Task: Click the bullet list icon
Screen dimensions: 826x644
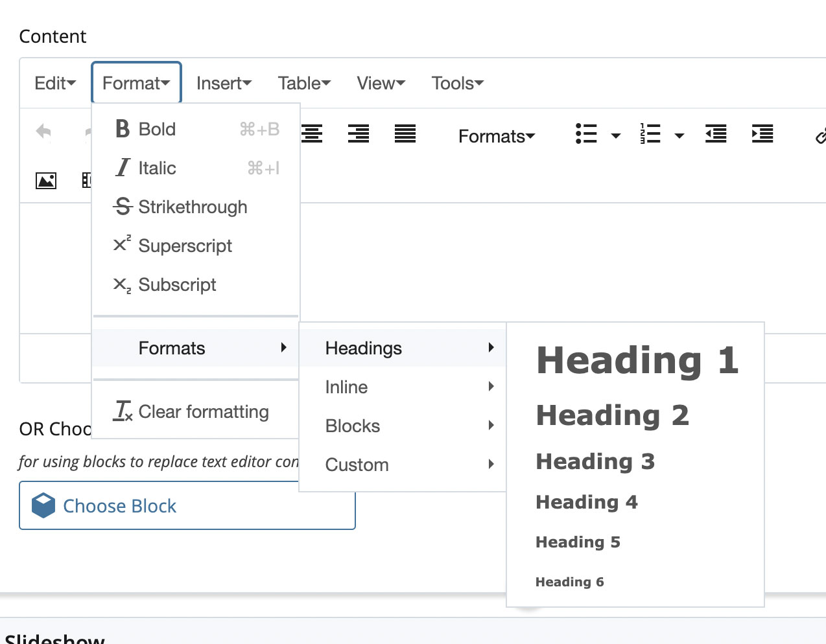Action: tap(586, 135)
